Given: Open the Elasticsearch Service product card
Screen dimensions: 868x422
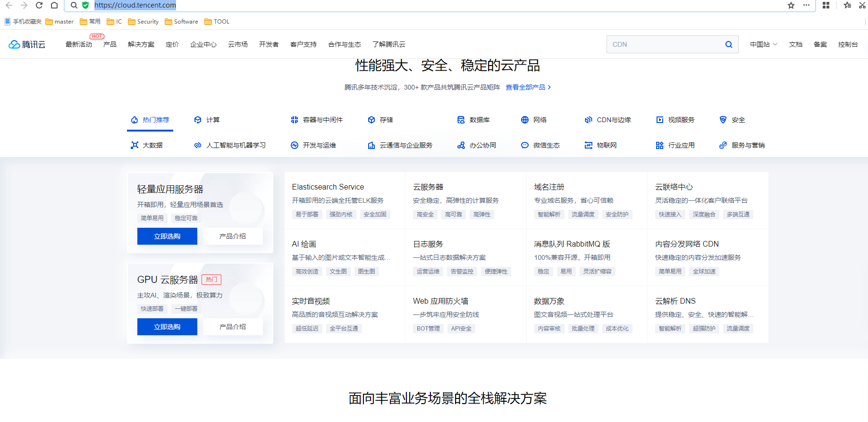Looking at the screenshot, I should 345,200.
